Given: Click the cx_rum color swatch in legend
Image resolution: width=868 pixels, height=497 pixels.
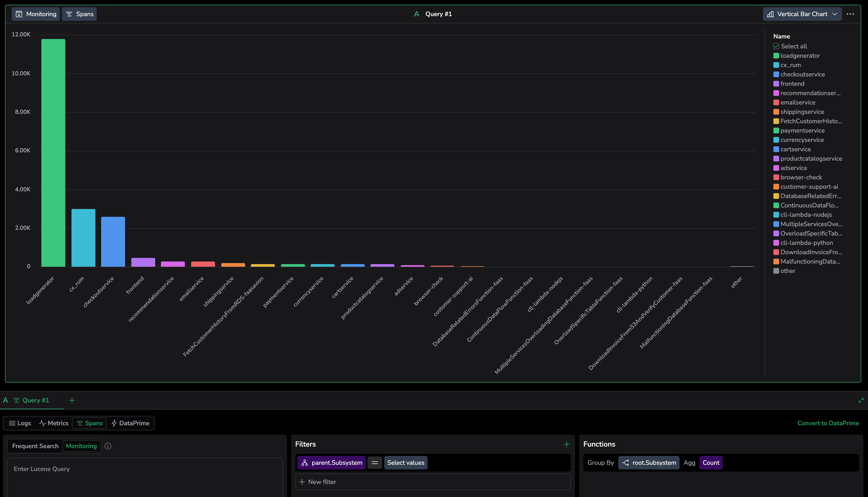Looking at the screenshot, I should 776,65.
